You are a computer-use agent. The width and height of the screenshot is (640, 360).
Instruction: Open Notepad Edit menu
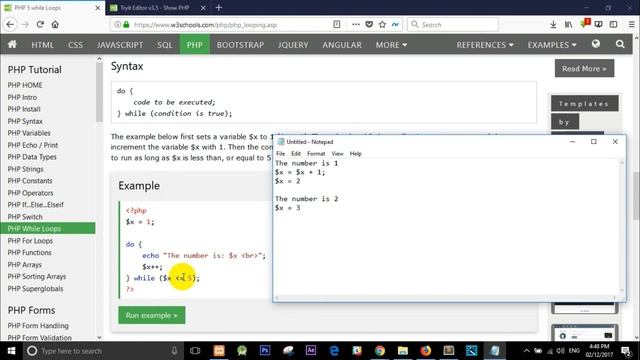click(296, 153)
